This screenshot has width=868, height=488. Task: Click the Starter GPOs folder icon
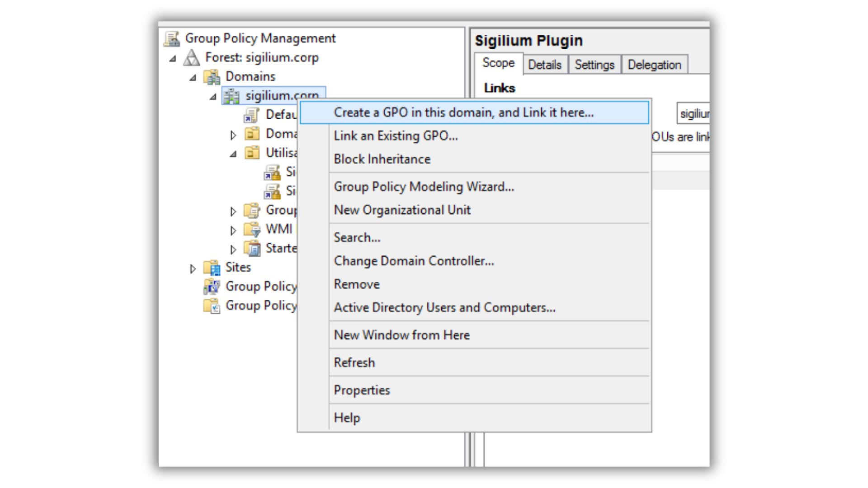click(x=252, y=249)
